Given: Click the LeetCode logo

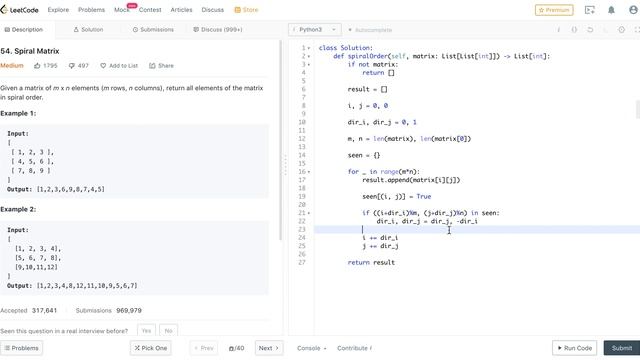Looking at the screenshot, I should click(x=20, y=10).
